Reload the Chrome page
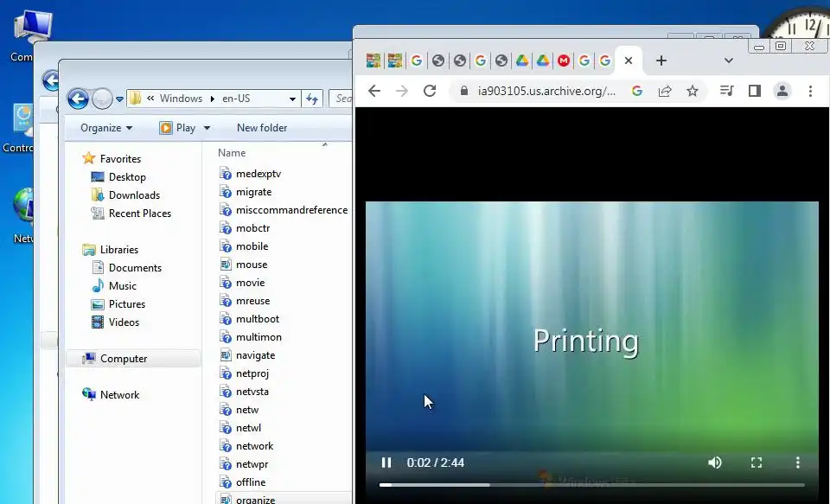The width and height of the screenshot is (830, 504). (x=430, y=91)
